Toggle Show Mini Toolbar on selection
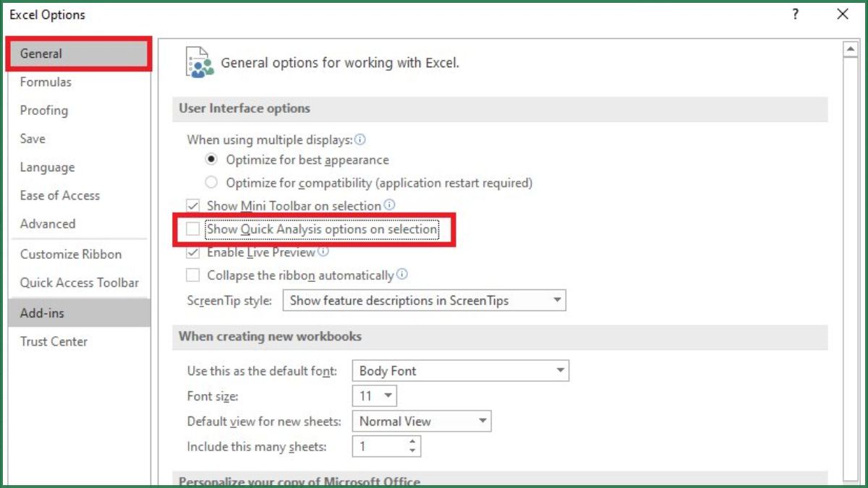The image size is (868, 488). click(x=193, y=206)
